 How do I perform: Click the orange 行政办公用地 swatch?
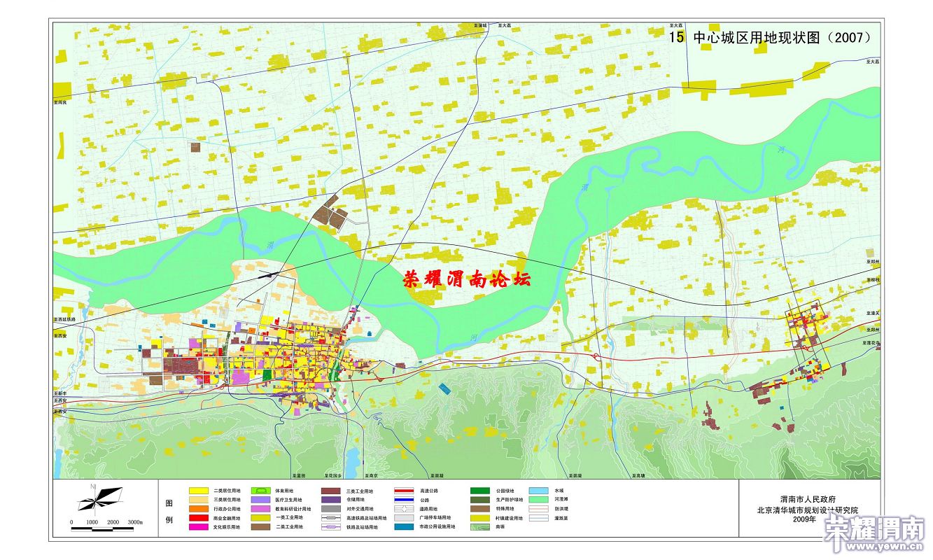pos(198,509)
